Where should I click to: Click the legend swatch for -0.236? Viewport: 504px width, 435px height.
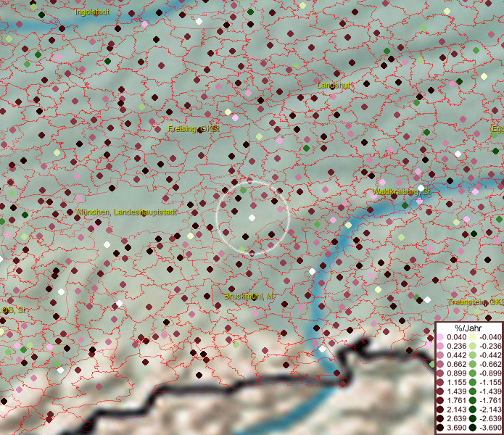click(x=473, y=346)
